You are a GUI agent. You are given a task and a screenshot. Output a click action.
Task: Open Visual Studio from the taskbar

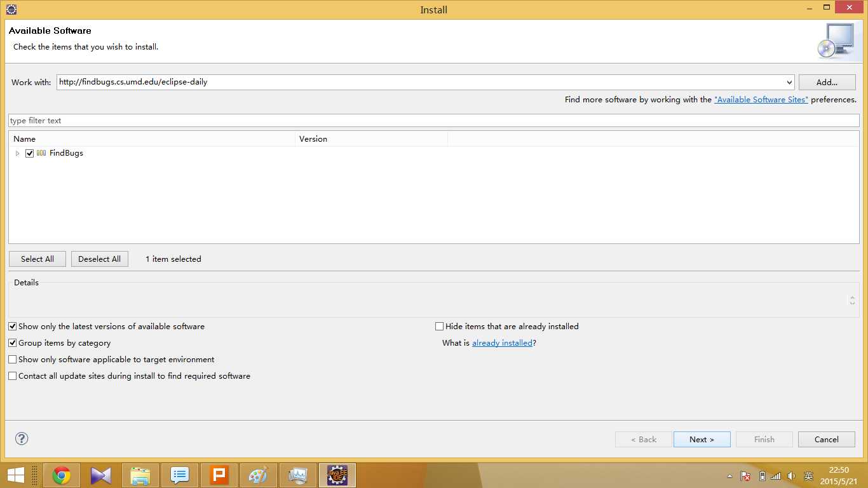coord(101,475)
